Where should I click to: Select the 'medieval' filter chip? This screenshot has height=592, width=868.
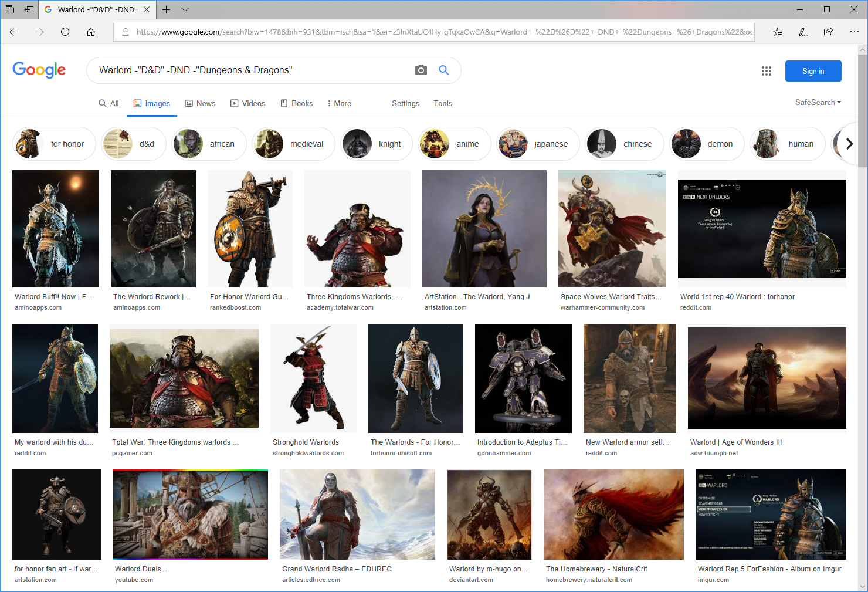(x=293, y=144)
